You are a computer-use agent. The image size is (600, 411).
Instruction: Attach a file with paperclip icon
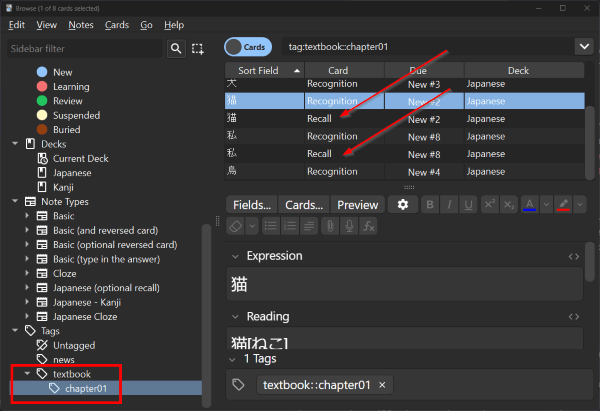point(330,226)
